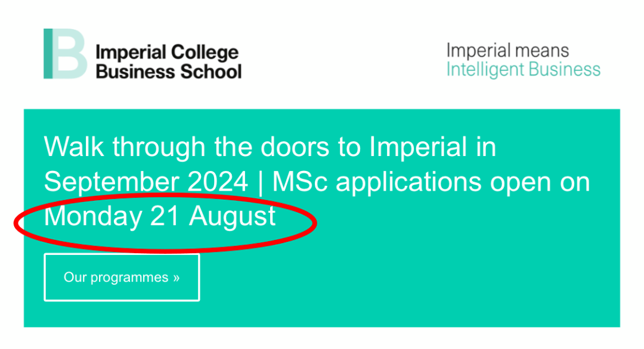The width and height of the screenshot is (644, 349).
Task: Click the MSc applications open on text
Action: (x=431, y=182)
